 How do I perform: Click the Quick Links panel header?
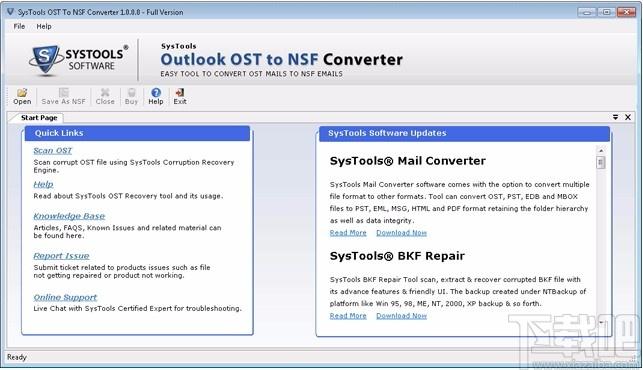(x=137, y=133)
